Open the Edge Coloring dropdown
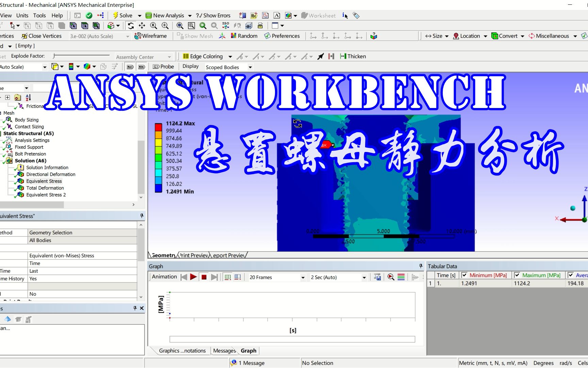This screenshot has height=368, width=588. click(x=230, y=57)
